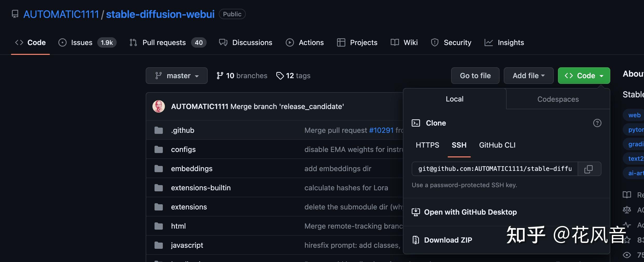View the 10 branches link
Image resolution: width=644 pixels, height=262 pixels.
tap(242, 76)
